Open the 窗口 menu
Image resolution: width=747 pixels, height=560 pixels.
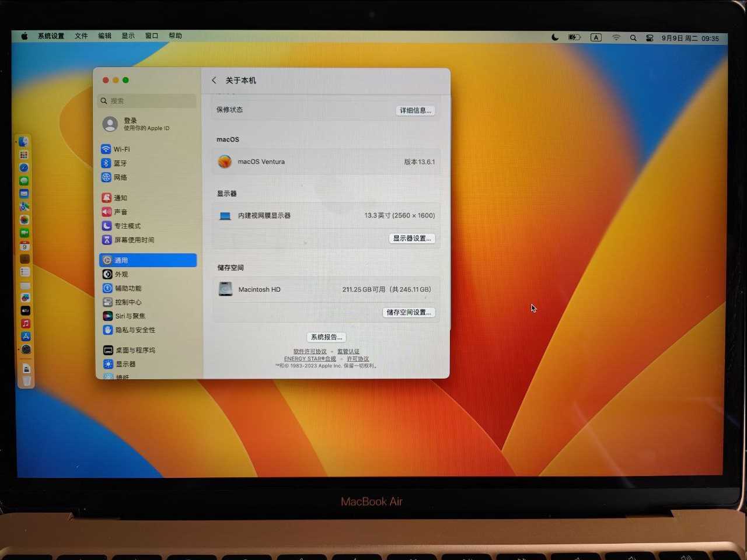pyautogui.click(x=152, y=36)
